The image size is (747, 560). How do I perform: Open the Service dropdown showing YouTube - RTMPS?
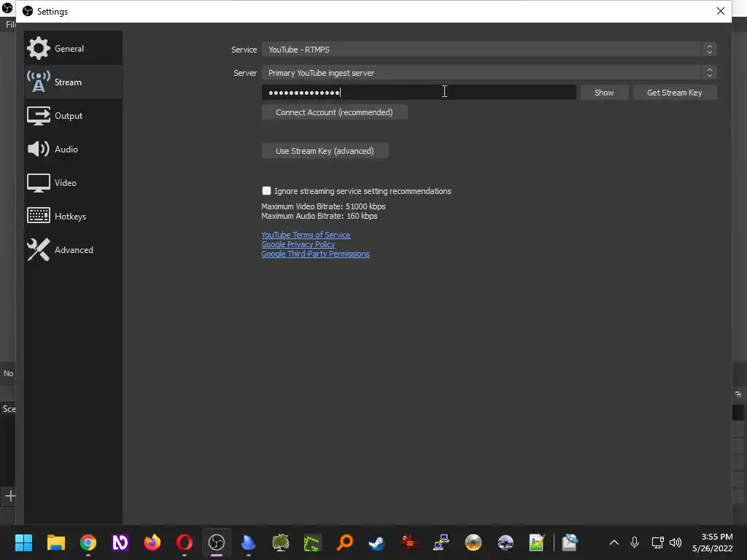tap(489, 50)
